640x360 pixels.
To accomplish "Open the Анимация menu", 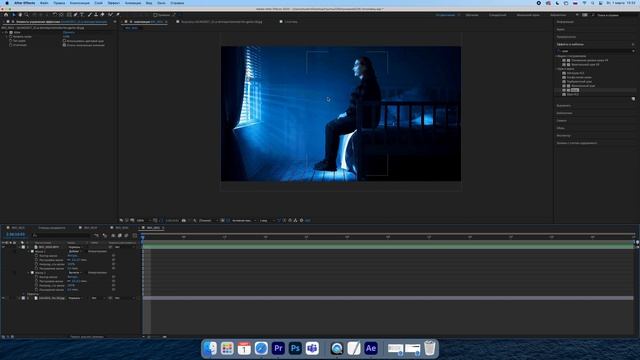I will 133,3.
